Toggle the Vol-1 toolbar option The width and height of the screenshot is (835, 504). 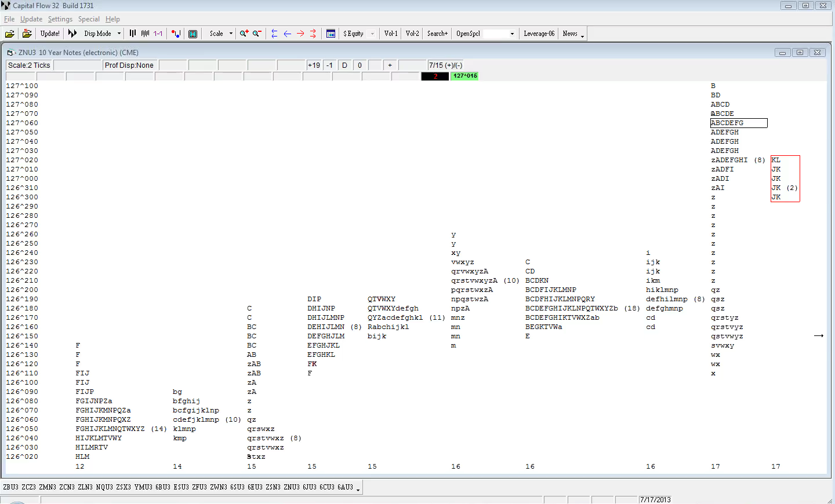tap(391, 34)
